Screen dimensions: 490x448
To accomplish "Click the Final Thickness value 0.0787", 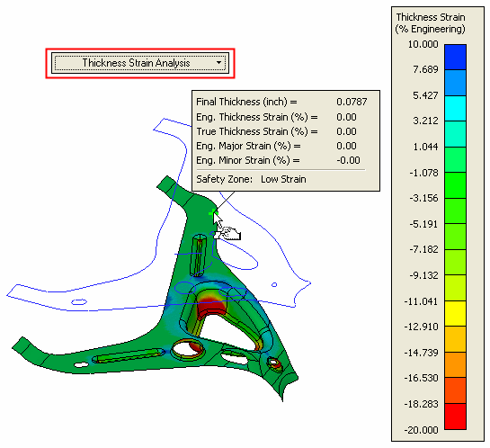I will [352, 102].
